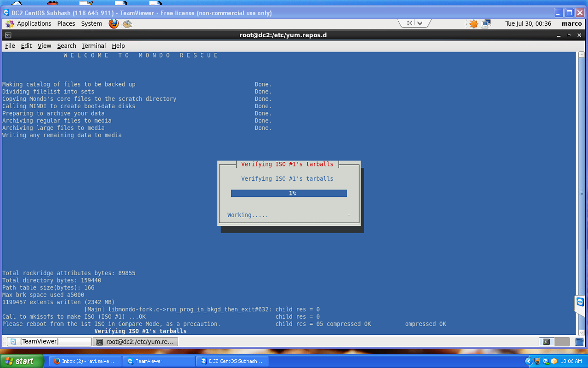The width and height of the screenshot is (588, 368).
Task: Expand the TeamViewer toolbar chevron
Action: point(420,23)
